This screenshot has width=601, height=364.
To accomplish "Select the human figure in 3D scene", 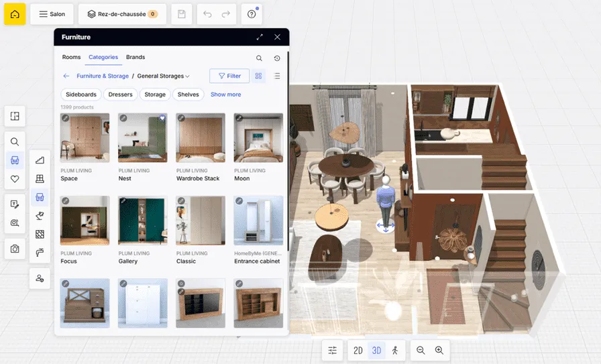I will pos(385,203).
